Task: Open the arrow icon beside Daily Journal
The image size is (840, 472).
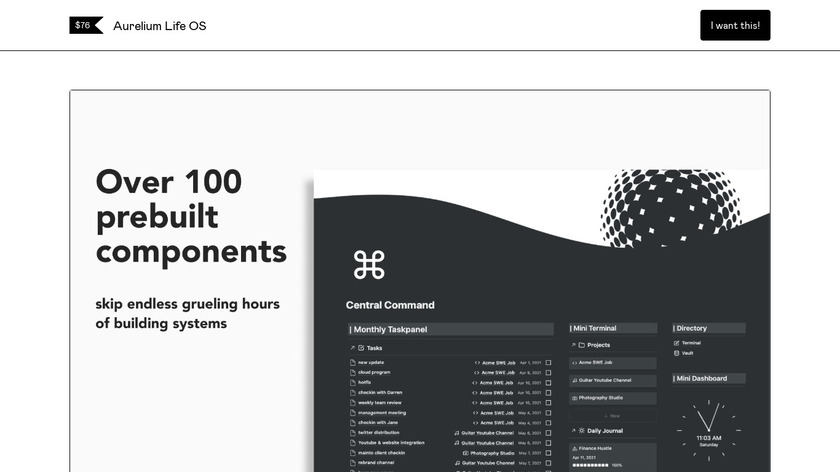Action: [x=573, y=431]
